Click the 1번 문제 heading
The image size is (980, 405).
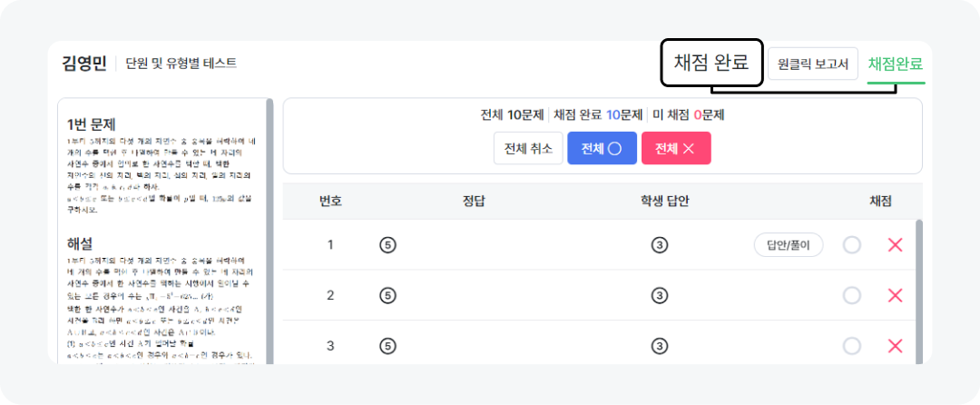[x=92, y=123]
